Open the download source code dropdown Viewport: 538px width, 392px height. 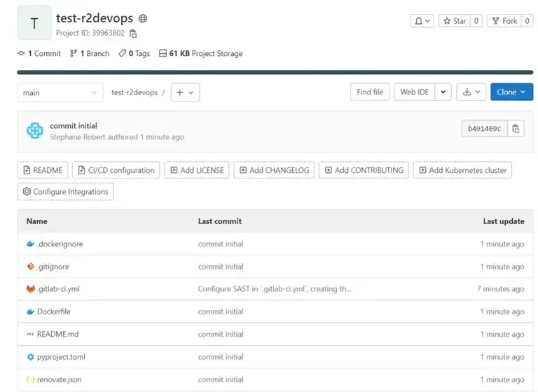pyautogui.click(x=471, y=92)
